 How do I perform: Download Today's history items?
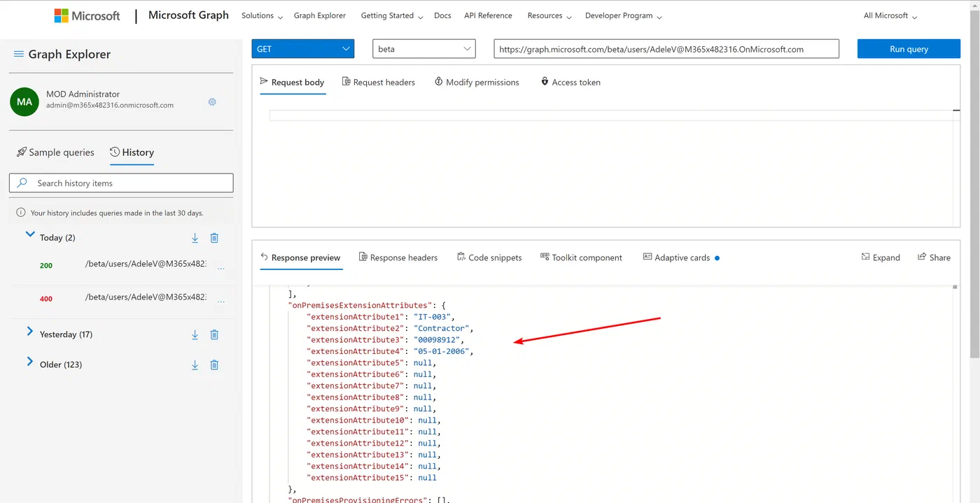pyautogui.click(x=195, y=238)
